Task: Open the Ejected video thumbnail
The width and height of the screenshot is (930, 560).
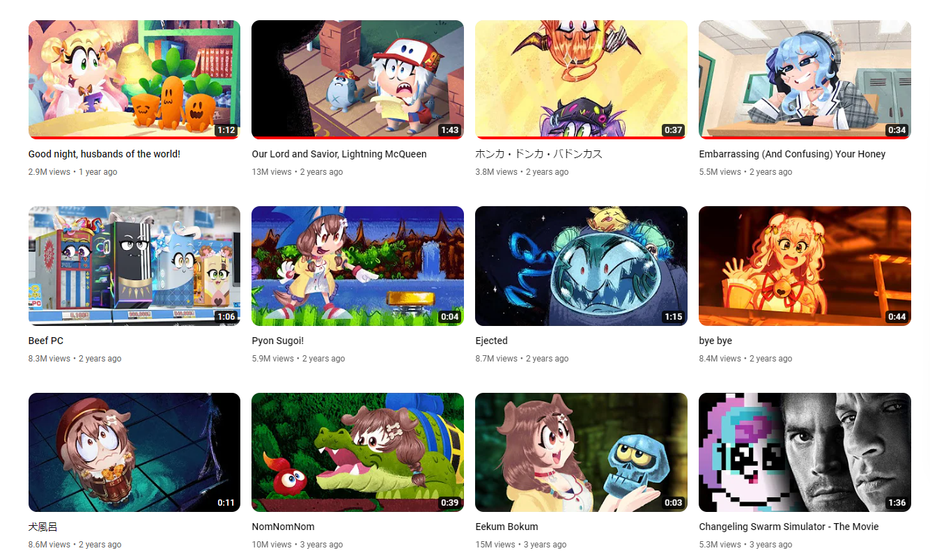Action: (x=581, y=266)
